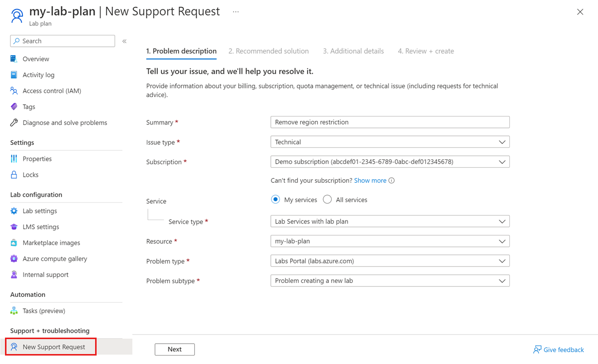Click the Locks padlock icon

click(x=14, y=175)
